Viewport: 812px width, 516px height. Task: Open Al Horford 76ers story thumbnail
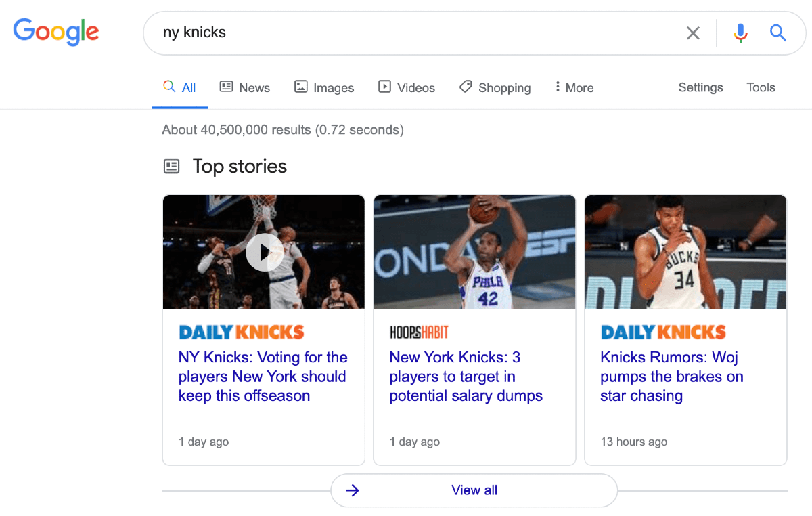tap(474, 252)
